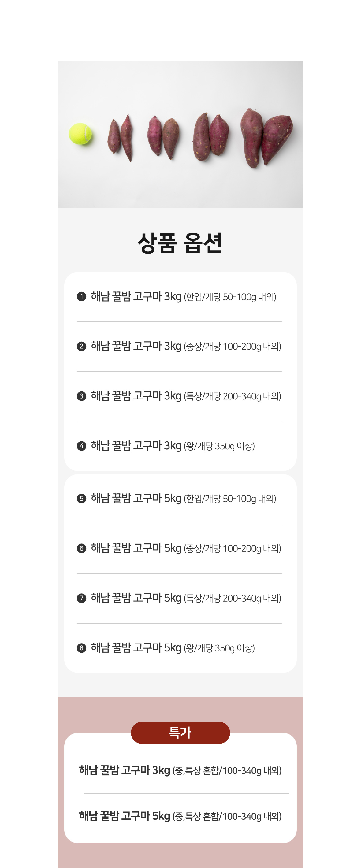
Task: Click the number 3 circle icon
Action: [81, 396]
